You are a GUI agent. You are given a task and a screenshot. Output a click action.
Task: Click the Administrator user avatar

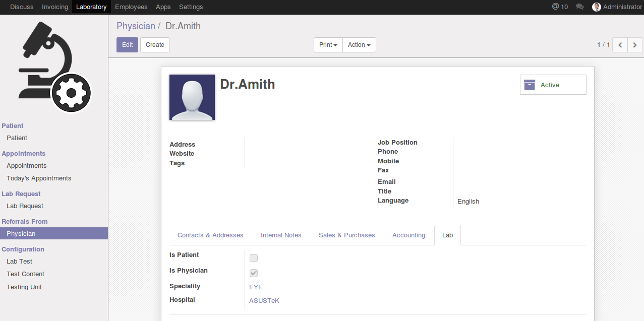coord(597,7)
